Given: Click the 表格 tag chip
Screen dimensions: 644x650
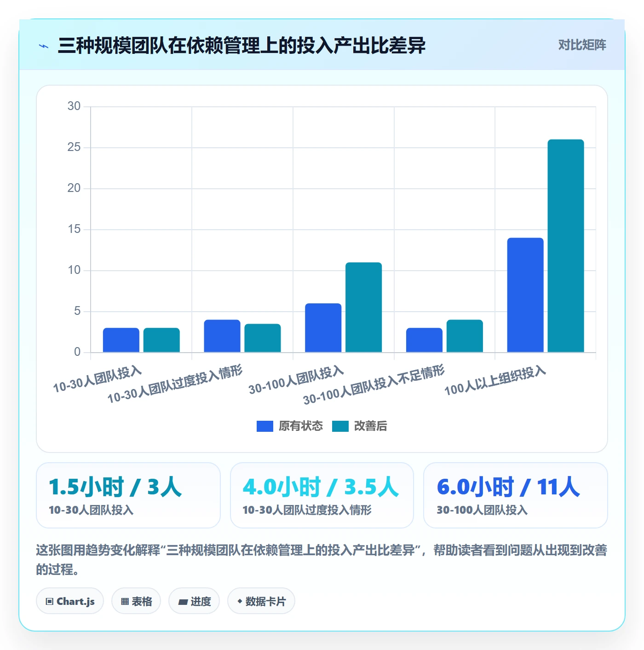Looking at the screenshot, I should point(136,601).
